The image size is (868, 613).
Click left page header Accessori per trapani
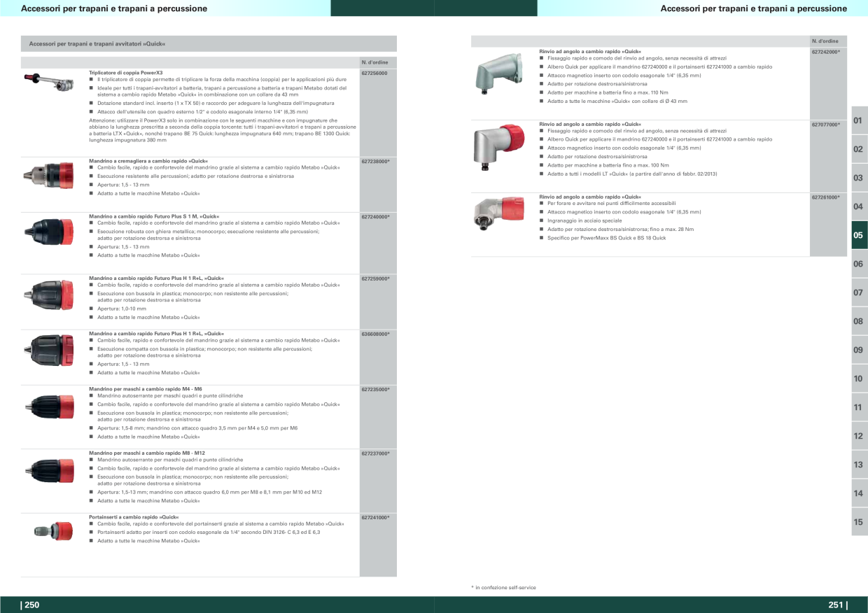click(115, 8)
